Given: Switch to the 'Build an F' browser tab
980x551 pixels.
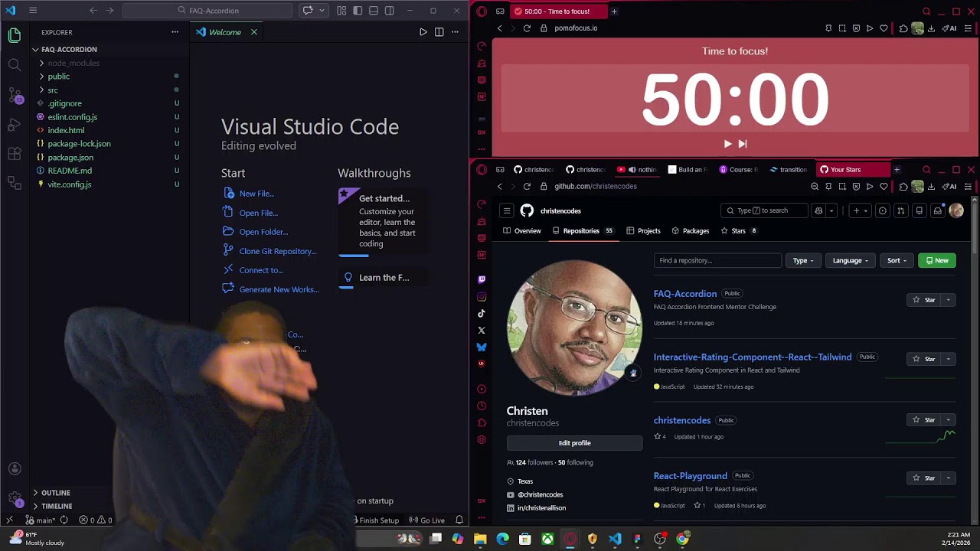Looking at the screenshot, I should (687, 170).
